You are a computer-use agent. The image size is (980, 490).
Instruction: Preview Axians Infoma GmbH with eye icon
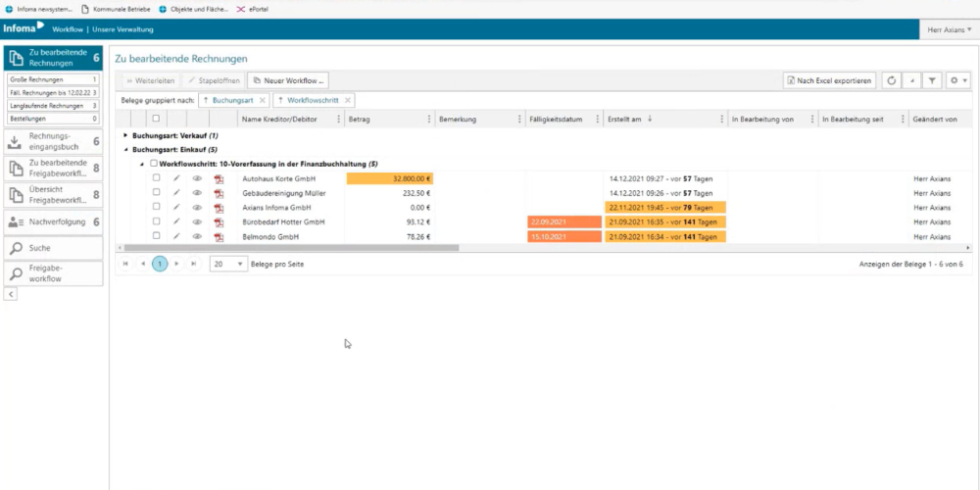[197, 208]
